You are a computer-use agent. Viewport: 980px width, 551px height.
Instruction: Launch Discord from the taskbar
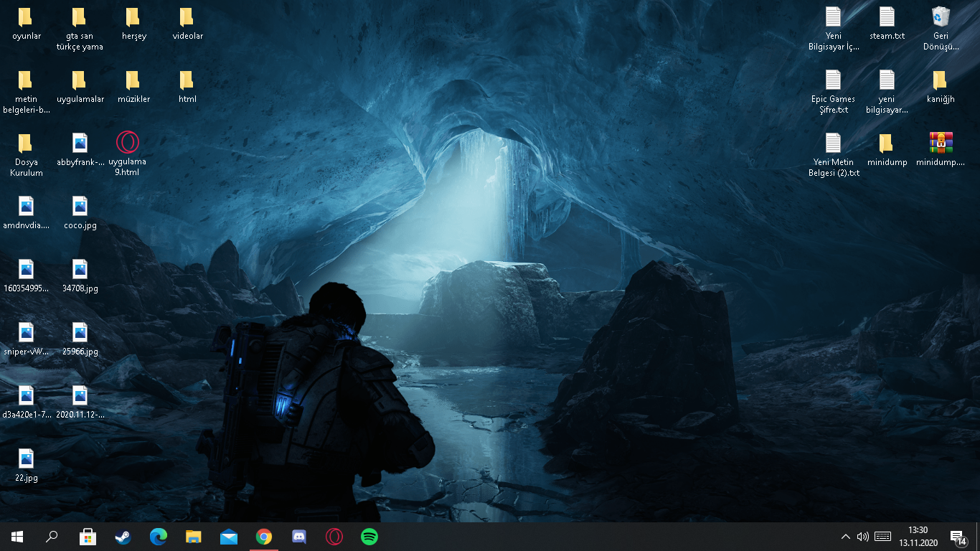point(299,537)
